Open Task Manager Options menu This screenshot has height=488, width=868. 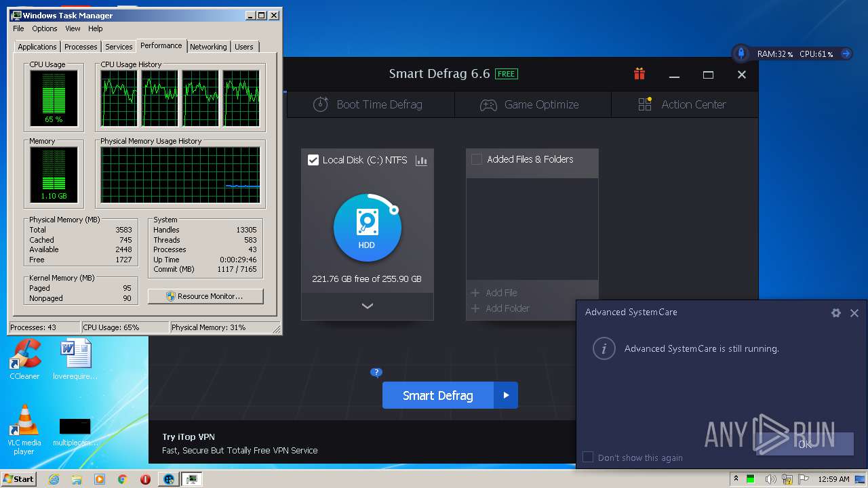pyautogui.click(x=45, y=28)
